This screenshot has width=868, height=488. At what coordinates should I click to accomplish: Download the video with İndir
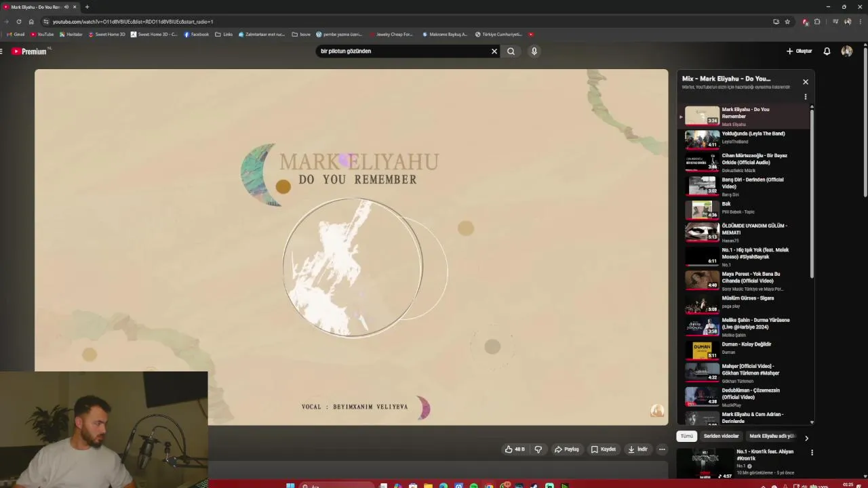(638, 449)
